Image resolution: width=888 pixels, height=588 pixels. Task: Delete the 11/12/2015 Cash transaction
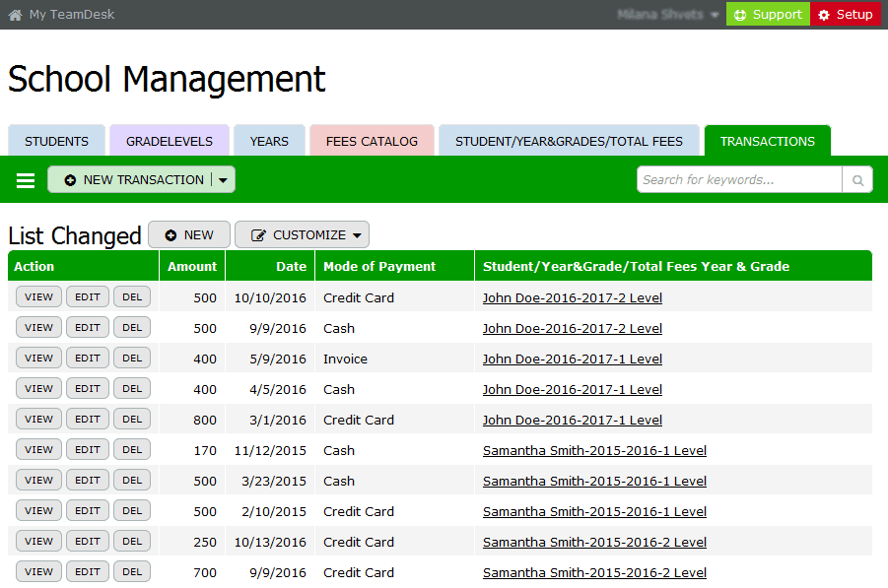pyautogui.click(x=132, y=450)
